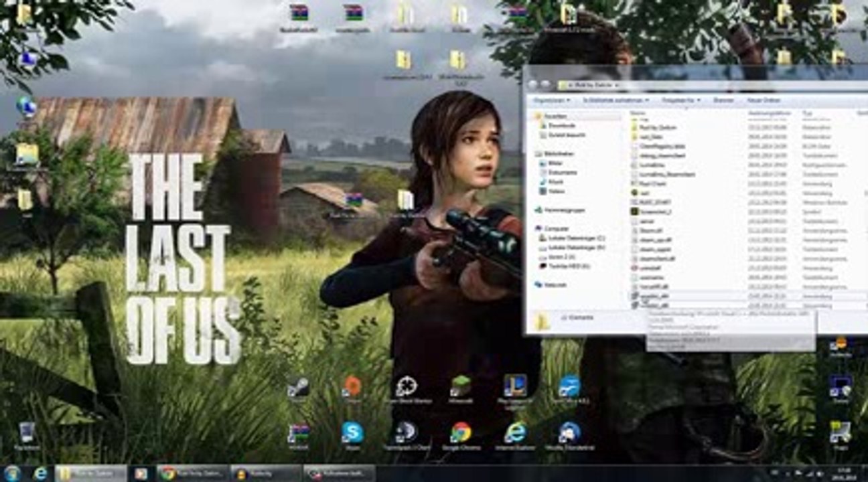Select Favoriten in the navigation pane
Image resolution: width=868 pixels, height=482 pixels.
coord(552,116)
